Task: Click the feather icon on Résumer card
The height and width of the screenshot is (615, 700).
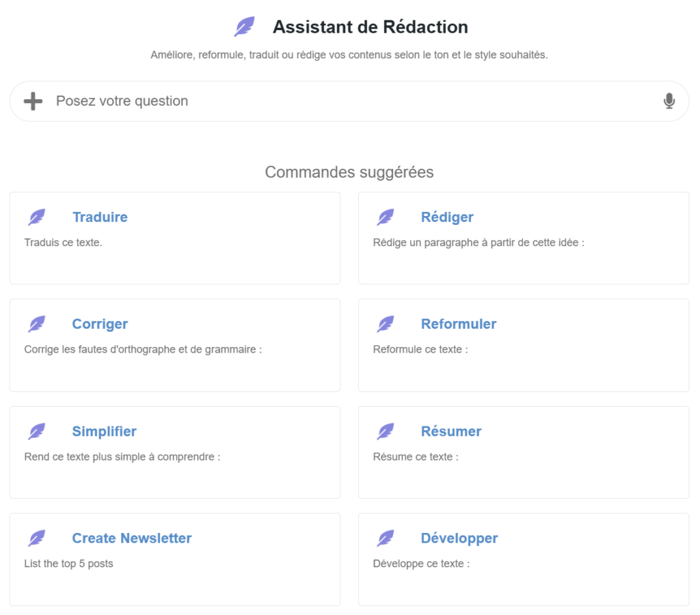Action: (386, 431)
